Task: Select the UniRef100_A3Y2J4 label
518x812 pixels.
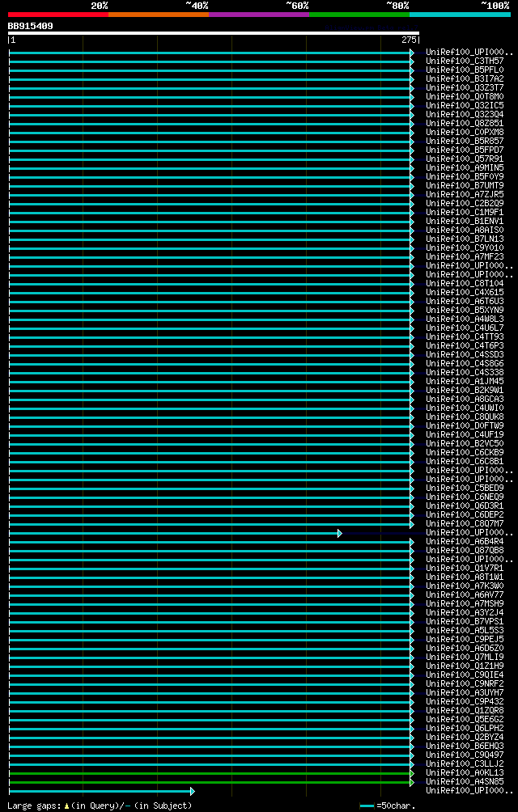Action: (x=465, y=612)
